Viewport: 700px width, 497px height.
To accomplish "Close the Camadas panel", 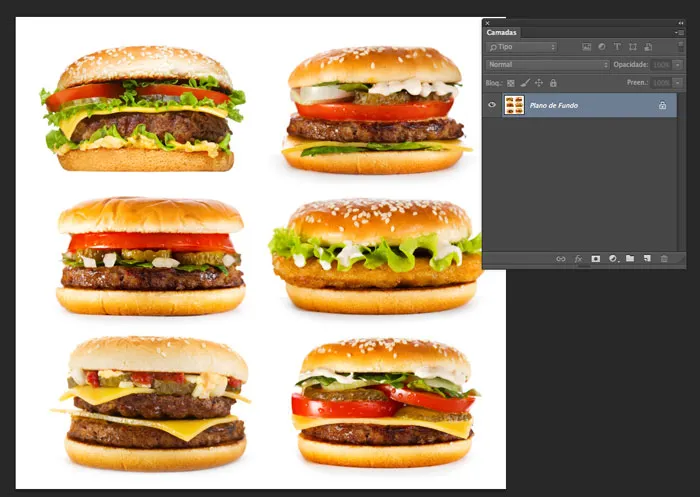I will [488, 23].
